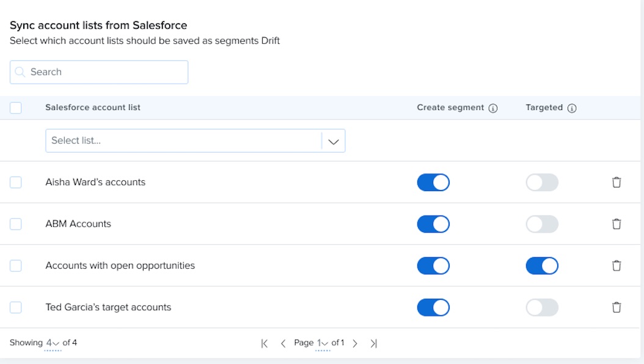Enable Targeted for Ted Garcia's target accounts
The height and width of the screenshot is (364, 644).
(x=542, y=307)
